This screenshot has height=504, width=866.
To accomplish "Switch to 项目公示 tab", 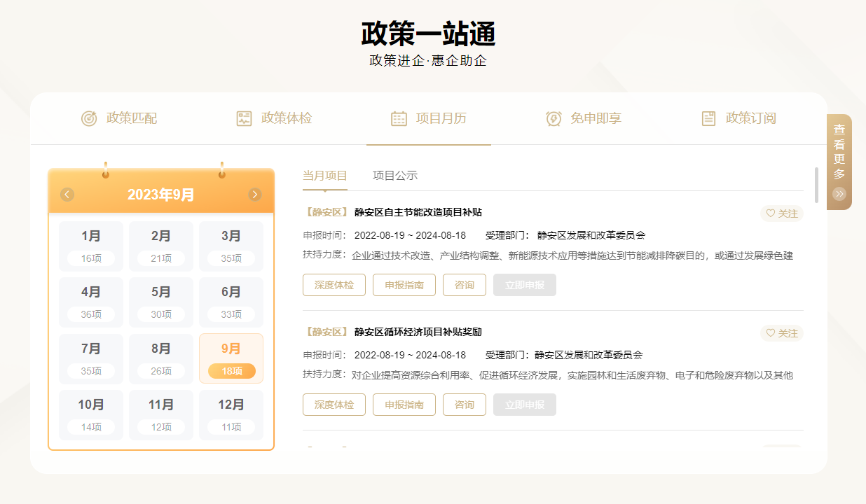I will [395, 176].
